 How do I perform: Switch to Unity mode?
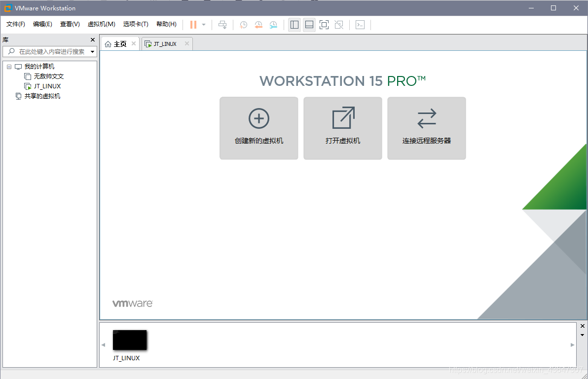click(339, 25)
